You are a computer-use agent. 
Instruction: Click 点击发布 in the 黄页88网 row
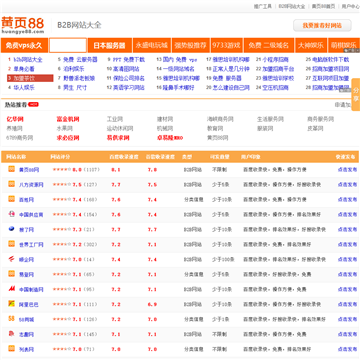click(347, 170)
